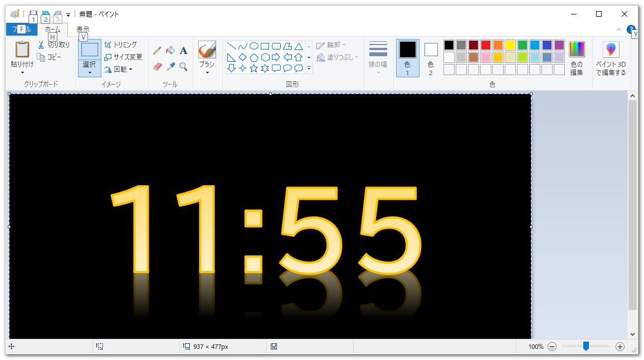
Task: Switch to the View (表示) tab
Action: 82,29
